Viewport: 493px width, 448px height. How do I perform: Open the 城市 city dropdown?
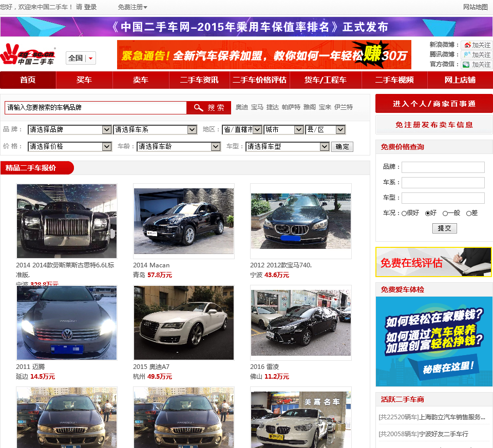click(283, 129)
